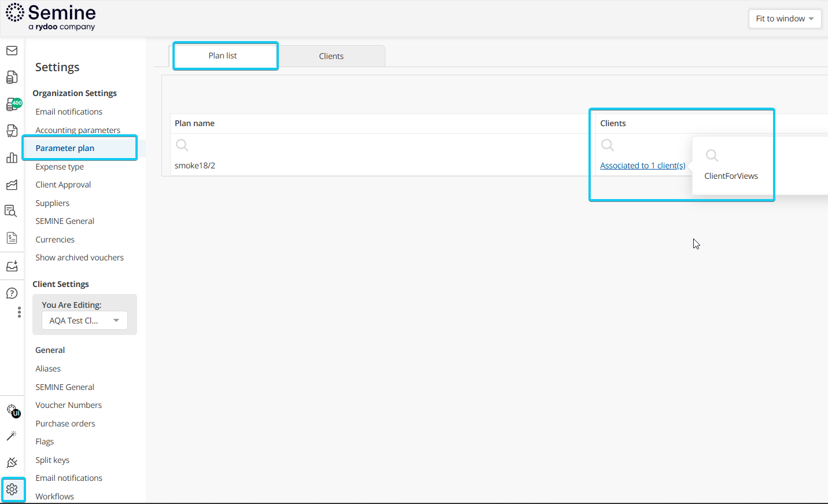The height and width of the screenshot is (504, 828).
Task: Open Client Approval settings
Action: coord(63,185)
